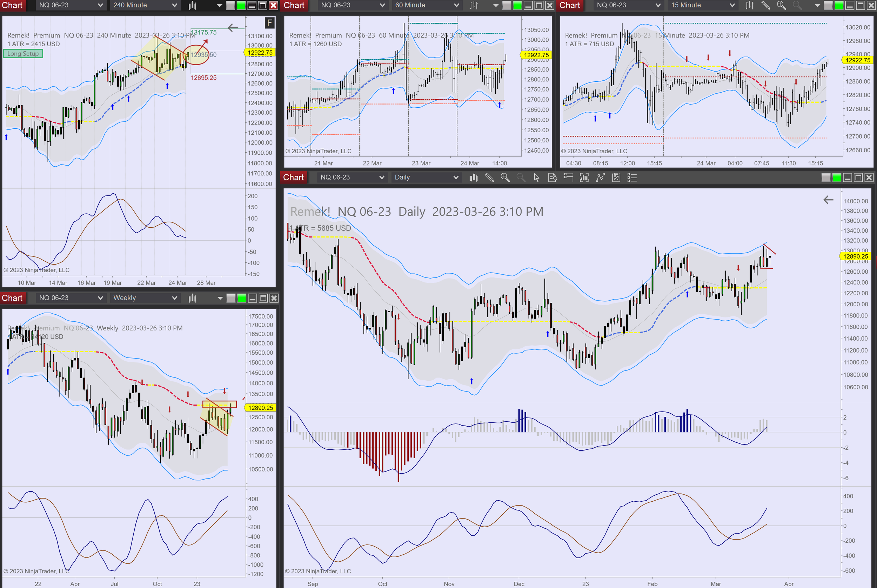Viewport: 877px width, 588px height.
Task: Toggle gray interval link button on 60 Minute chart
Action: click(507, 5)
